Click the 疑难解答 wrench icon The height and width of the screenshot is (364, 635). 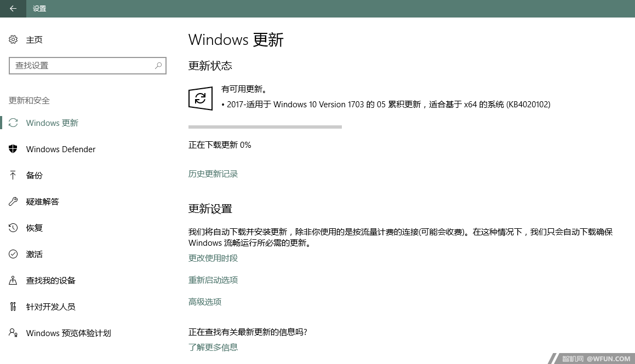point(13,201)
